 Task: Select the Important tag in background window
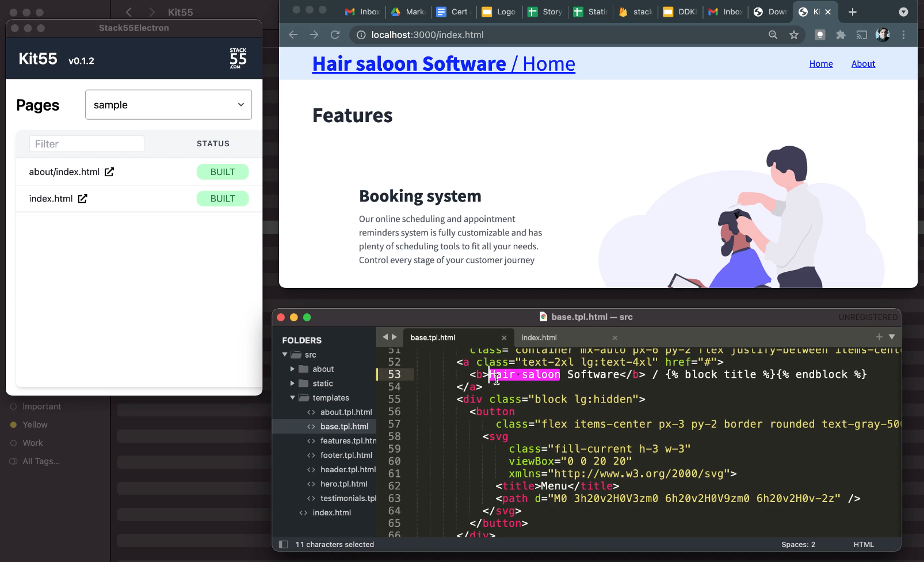(x=41, y=407)
